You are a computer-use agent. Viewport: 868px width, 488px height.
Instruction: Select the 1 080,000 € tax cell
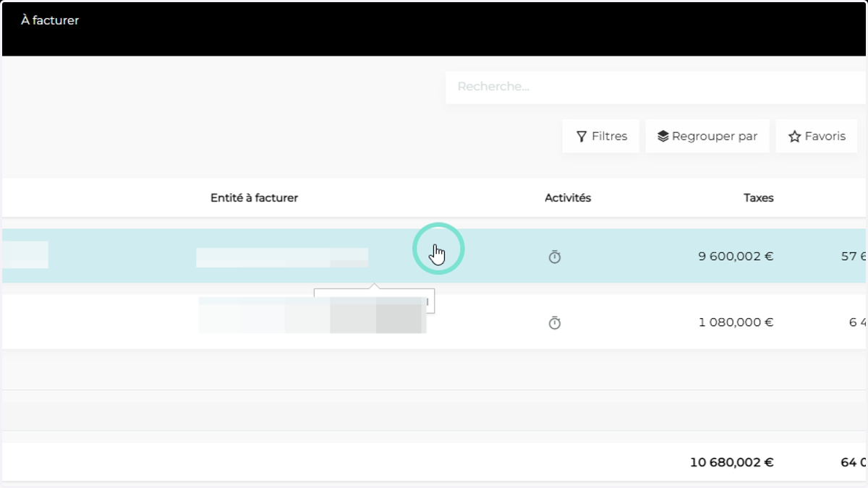pyautogui.click(x=736, y=322)
